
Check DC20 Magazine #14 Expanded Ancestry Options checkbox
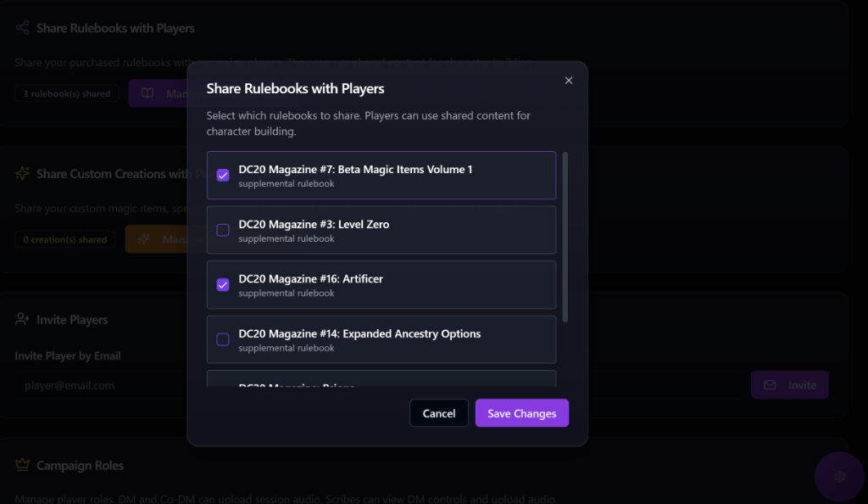(x=223, y=339)
